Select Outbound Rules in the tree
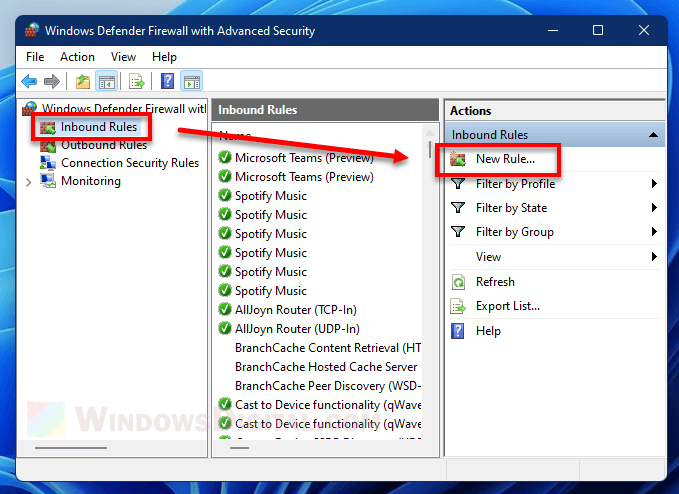Image resolution: width=679 pixels, height=494 pixels. click(x=104, y=145)
